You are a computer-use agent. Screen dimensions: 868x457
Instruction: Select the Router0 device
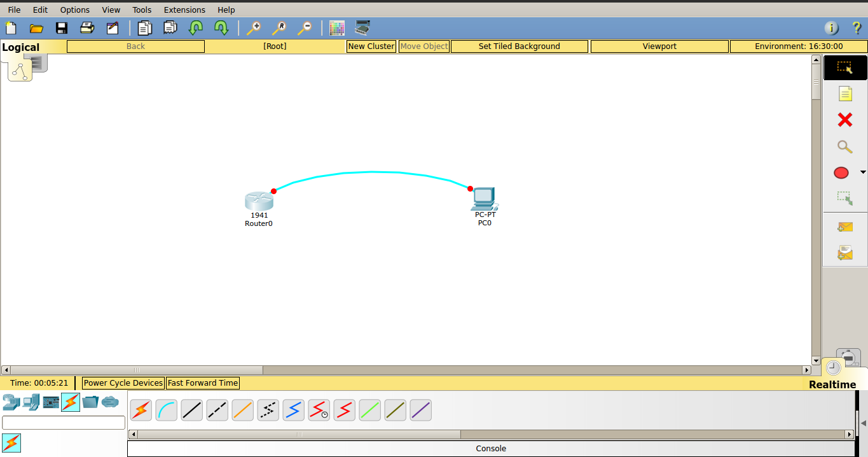coord(259,200)
